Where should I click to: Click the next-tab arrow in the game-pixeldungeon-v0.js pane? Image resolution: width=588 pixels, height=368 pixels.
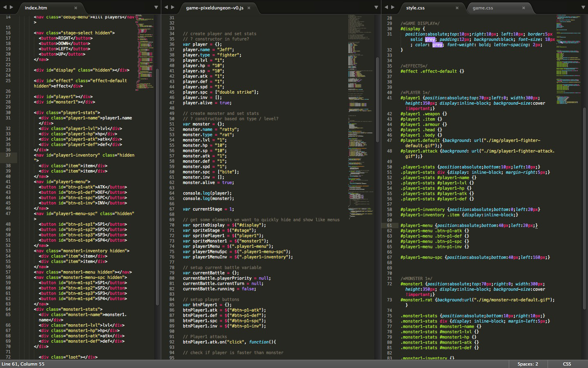click(x=173, y=7)
